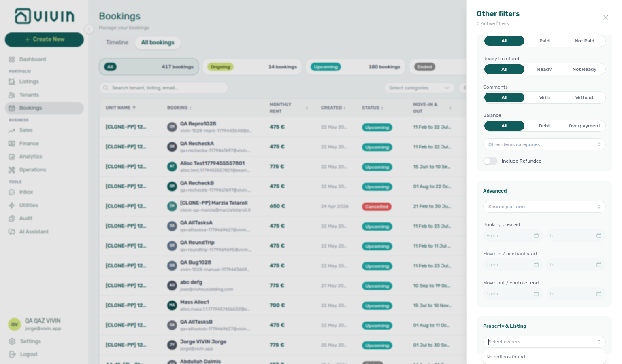Viewport: 622px width, 364px height.
Task: Open calendar icon for Booking created From
Action: [536, 235]
